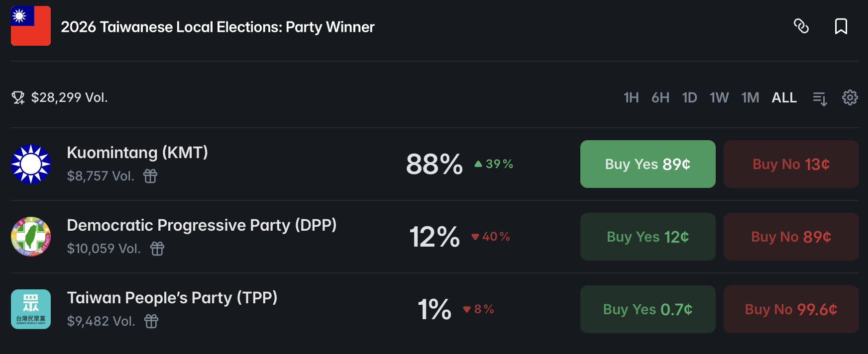This screenshot has width=868, height=354.
Task: Buy Yes for Kuomintang at 89¢
Action: coord(648,164)
